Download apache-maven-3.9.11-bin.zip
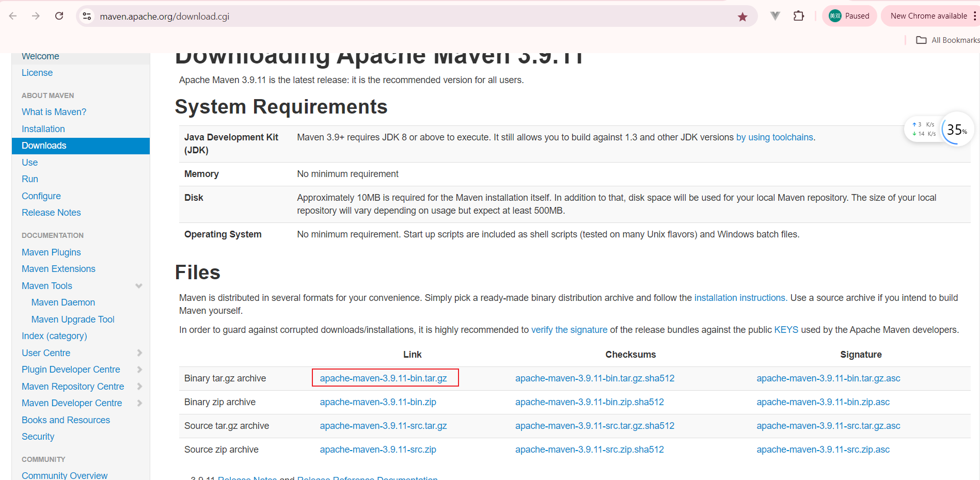The width and height of the screenshot is (980, 480). tap(378, 402)
